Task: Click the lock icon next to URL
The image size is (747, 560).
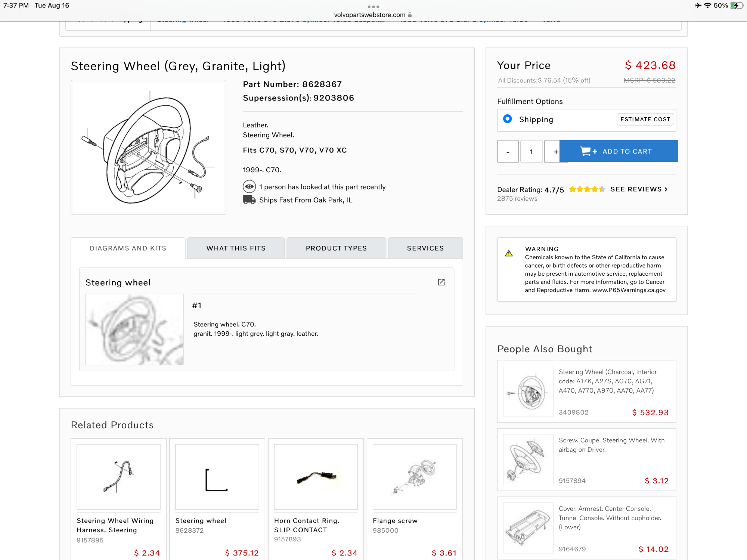Action: (x=410, y=15)
